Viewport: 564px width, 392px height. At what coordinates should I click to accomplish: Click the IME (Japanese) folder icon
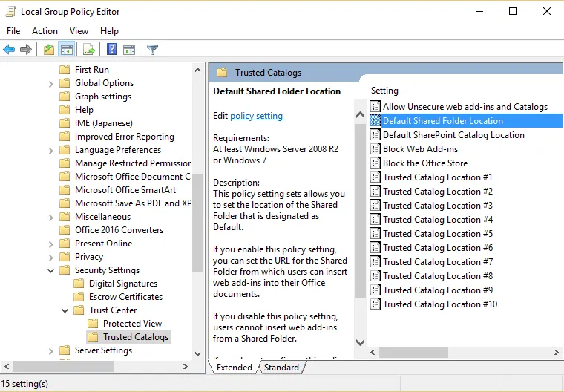[x=65, y=123]
